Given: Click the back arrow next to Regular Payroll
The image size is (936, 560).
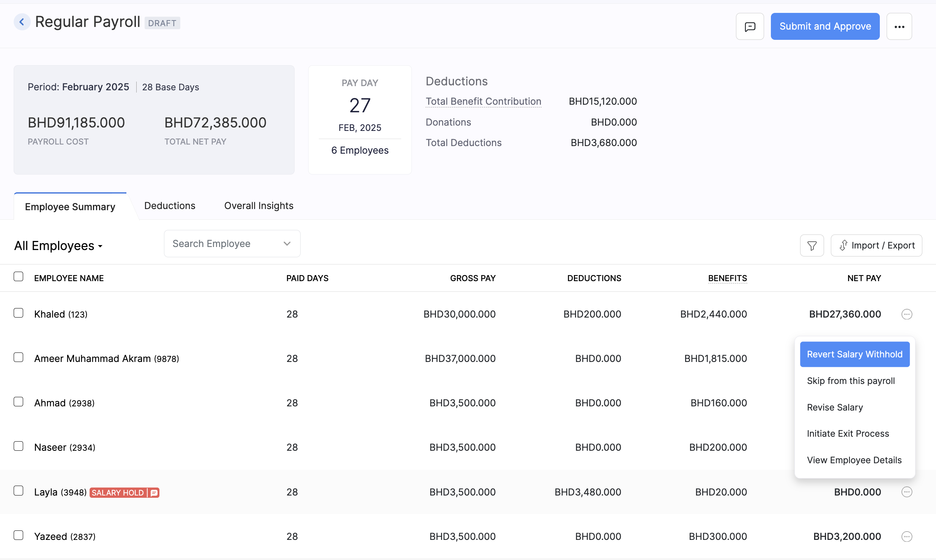Looking at the screenshot, I should [x=22, y=22].
